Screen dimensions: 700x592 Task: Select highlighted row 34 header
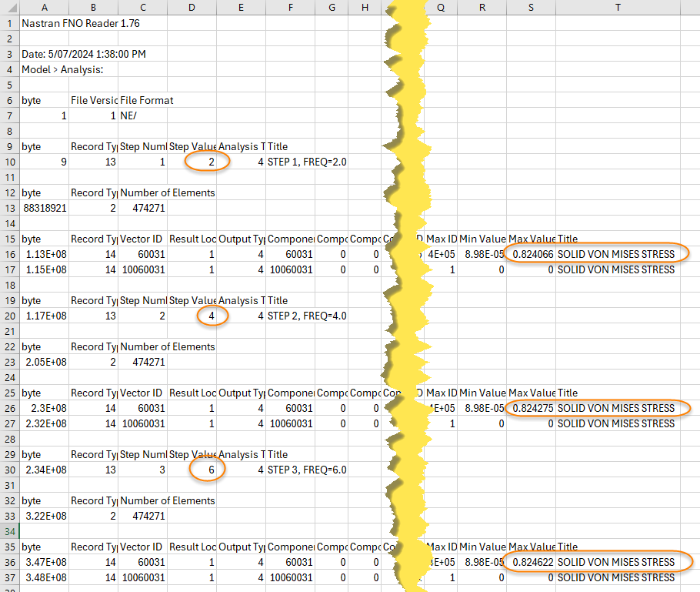[8, 531]
